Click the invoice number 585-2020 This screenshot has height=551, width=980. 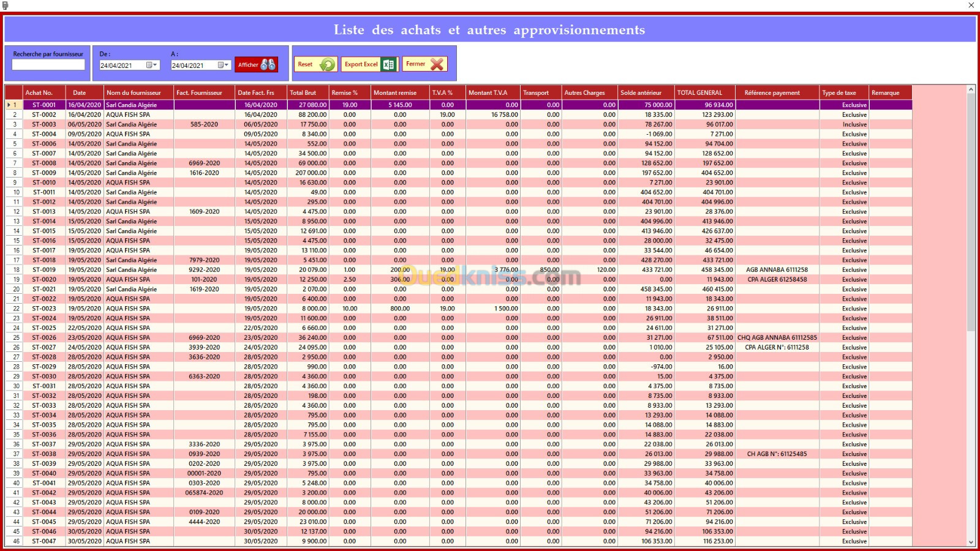tap(204, 124)
